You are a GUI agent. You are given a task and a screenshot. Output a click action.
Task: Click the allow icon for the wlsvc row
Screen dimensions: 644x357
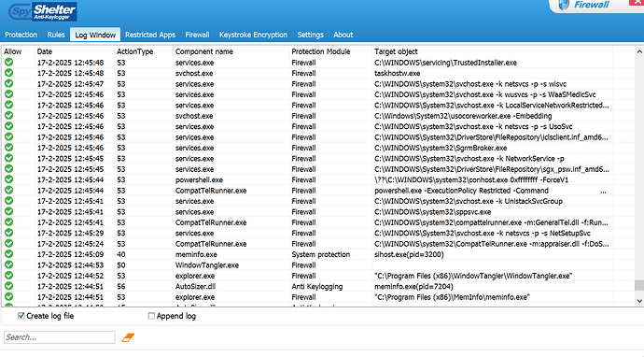pos(8,83)
